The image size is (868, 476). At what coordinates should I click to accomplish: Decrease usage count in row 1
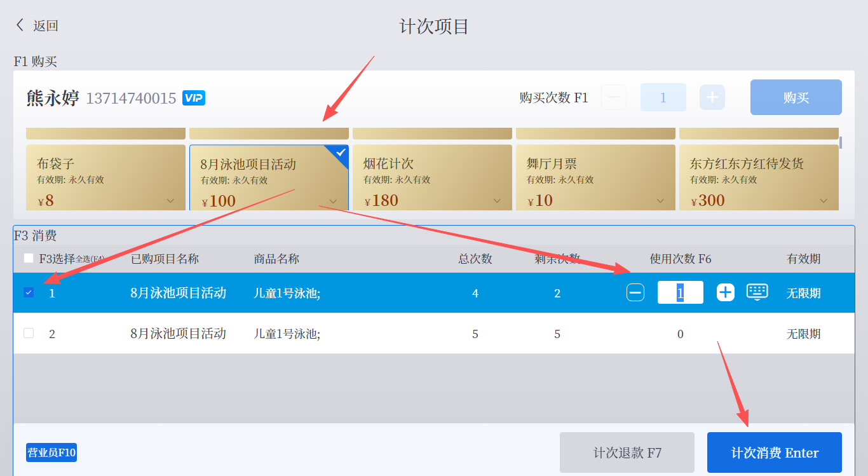coord(635,292)
